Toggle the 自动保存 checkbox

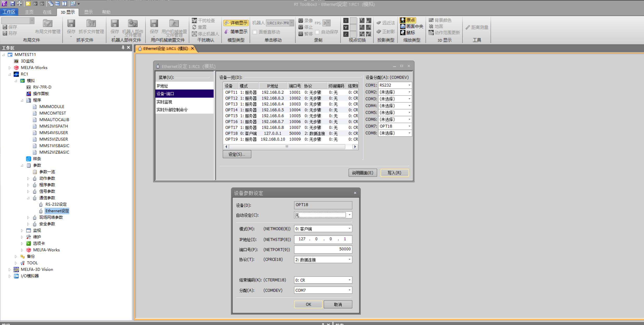[x=317, y=32]
